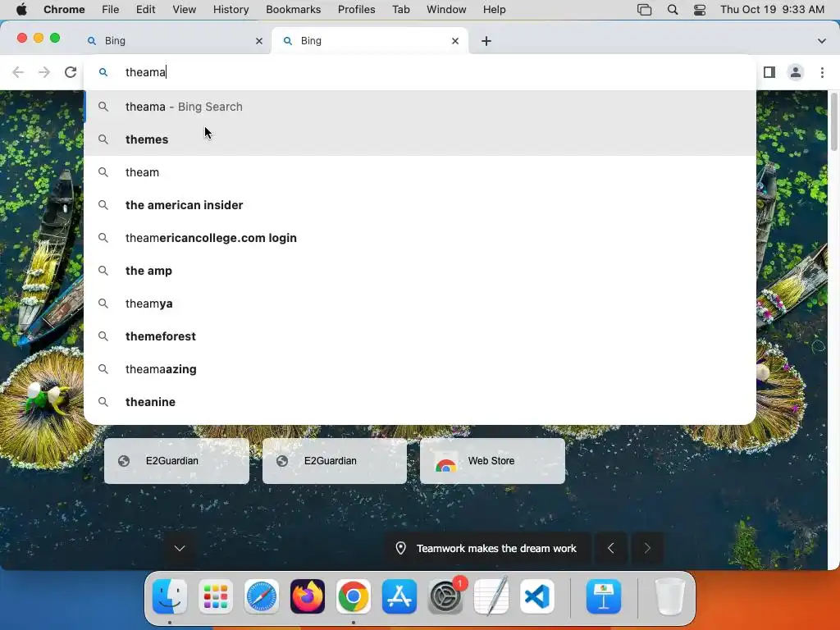
Task: Open Trash in the Dock
Action: [x=669, y=596]
